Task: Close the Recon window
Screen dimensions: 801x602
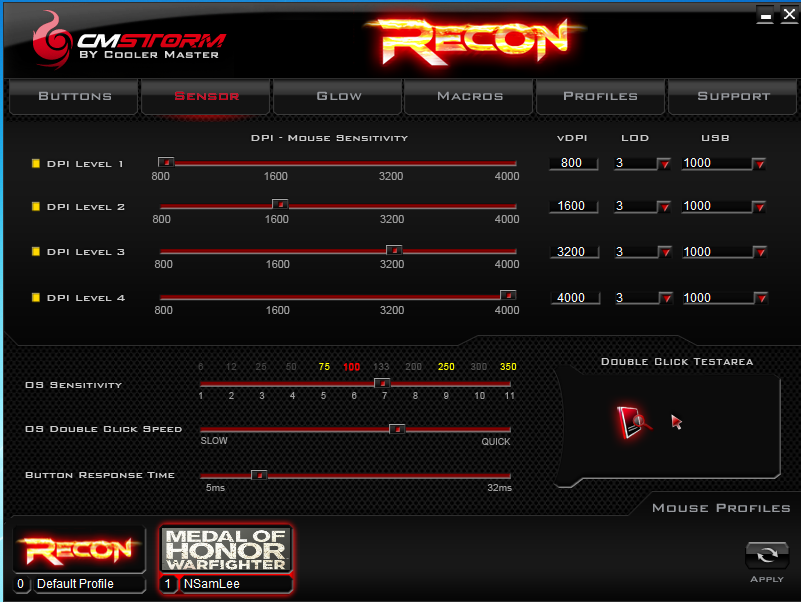Action: pos(789,14)
